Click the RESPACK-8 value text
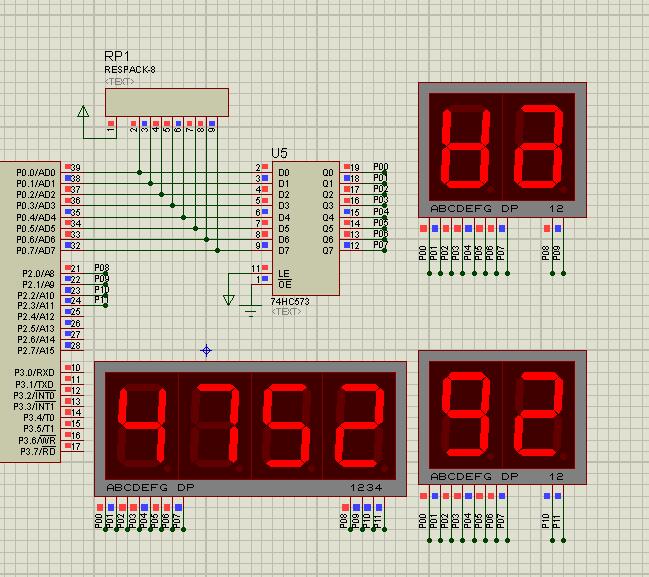The image size is (649, 577). point(130,70)
